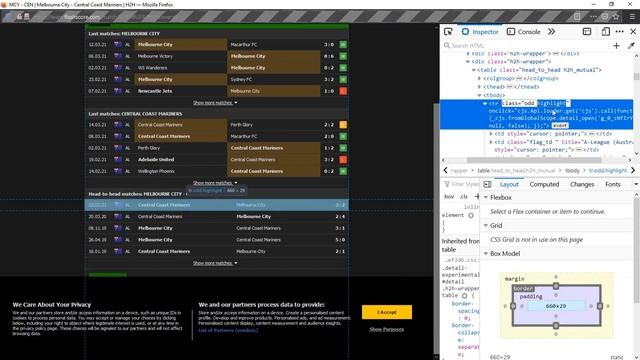Viewport: 640px width, 360px height.
Task: Toggle .cls class panel
Action: click(x=464, y=197)
